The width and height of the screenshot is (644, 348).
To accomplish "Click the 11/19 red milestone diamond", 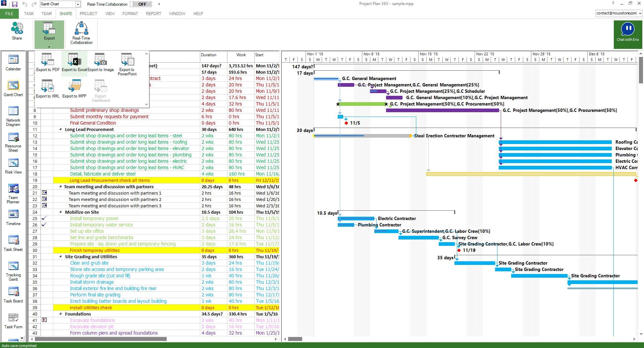I will point(459,250).
